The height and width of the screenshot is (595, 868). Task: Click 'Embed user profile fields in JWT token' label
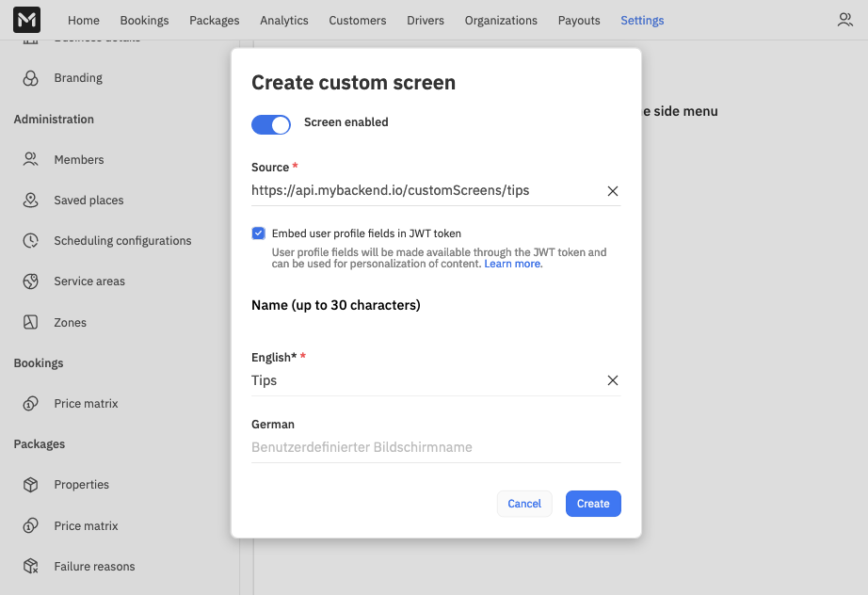366,233
